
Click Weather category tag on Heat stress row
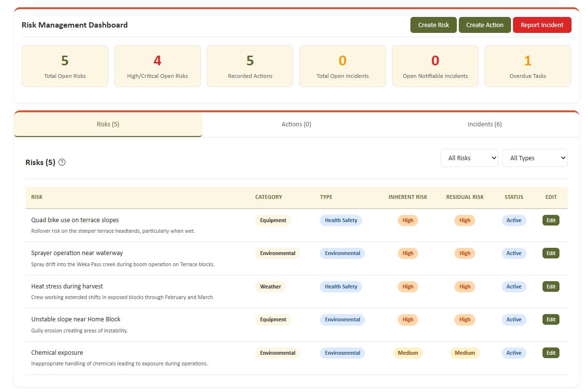click(x=270, y=286)
